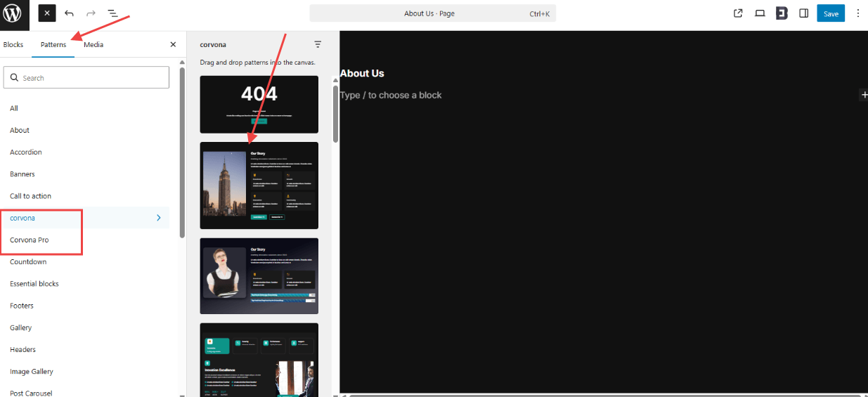Focus the pattern search field
Image resolution: width=868 pixels, height=397 pixels.
click(86, 78)
